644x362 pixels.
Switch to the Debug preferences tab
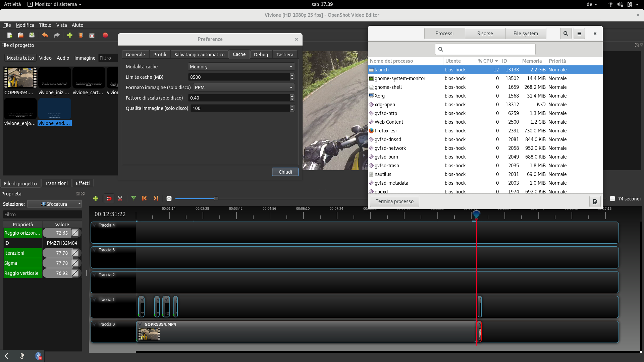pos(261,54)
